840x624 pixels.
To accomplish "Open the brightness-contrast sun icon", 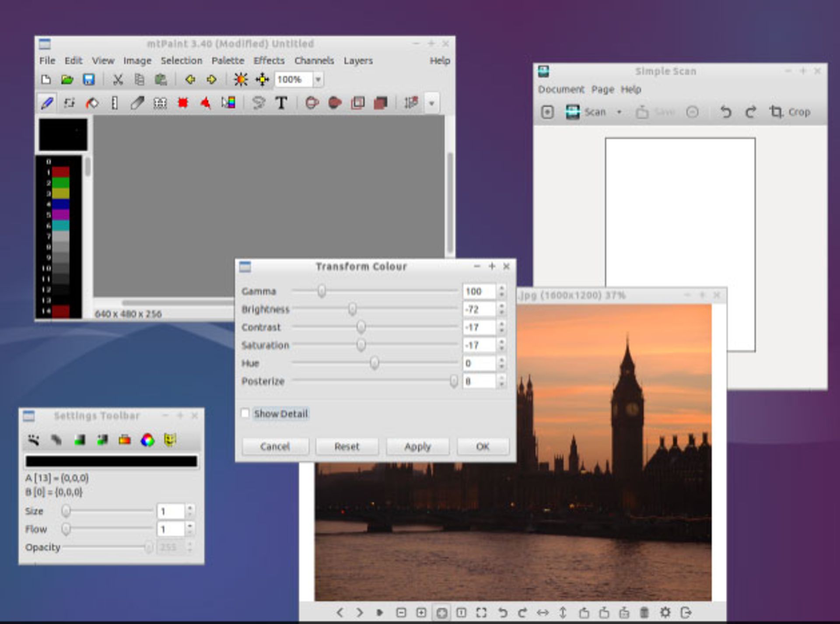I will click(240, 80).
